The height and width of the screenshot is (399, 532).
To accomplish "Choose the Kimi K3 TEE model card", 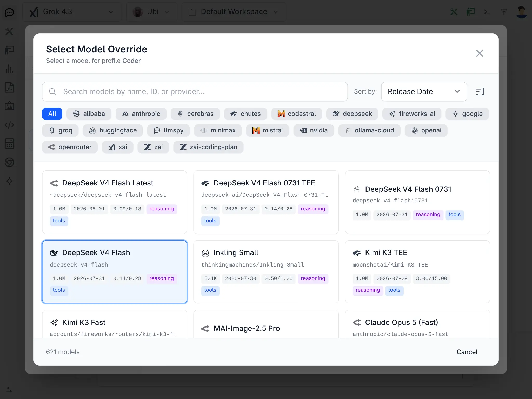I will pyautogui.click(x=417, y=272).
